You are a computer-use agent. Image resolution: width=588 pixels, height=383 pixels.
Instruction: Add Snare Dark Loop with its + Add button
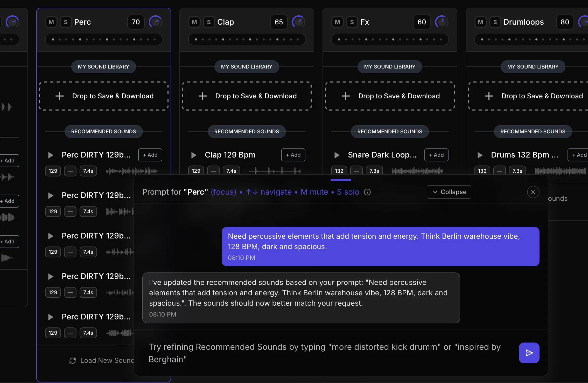click(436, 155)
